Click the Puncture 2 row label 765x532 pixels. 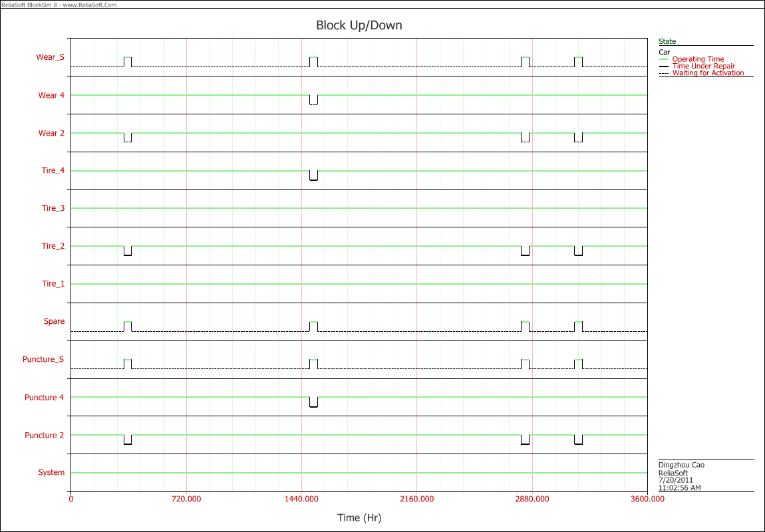click(x=45, y=435)
